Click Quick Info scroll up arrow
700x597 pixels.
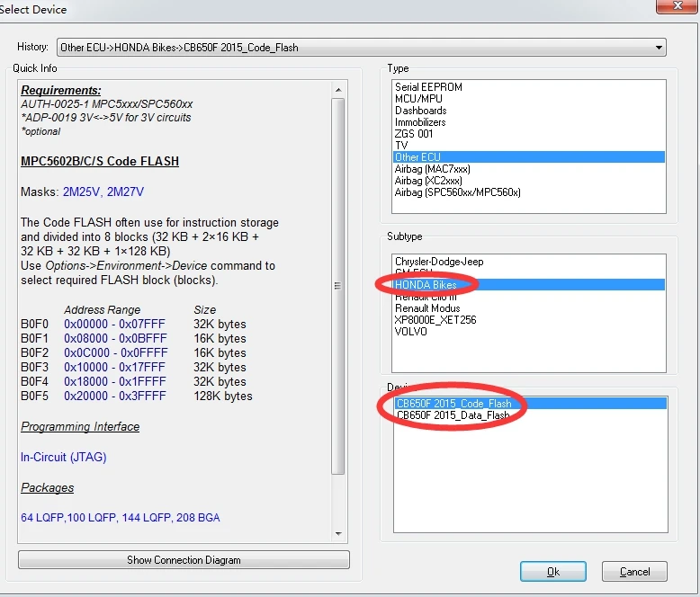tap(338, 90)
